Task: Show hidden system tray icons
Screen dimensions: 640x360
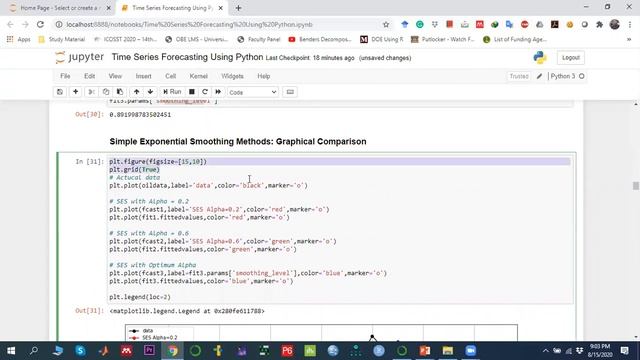Action: (x=545, y=351)
